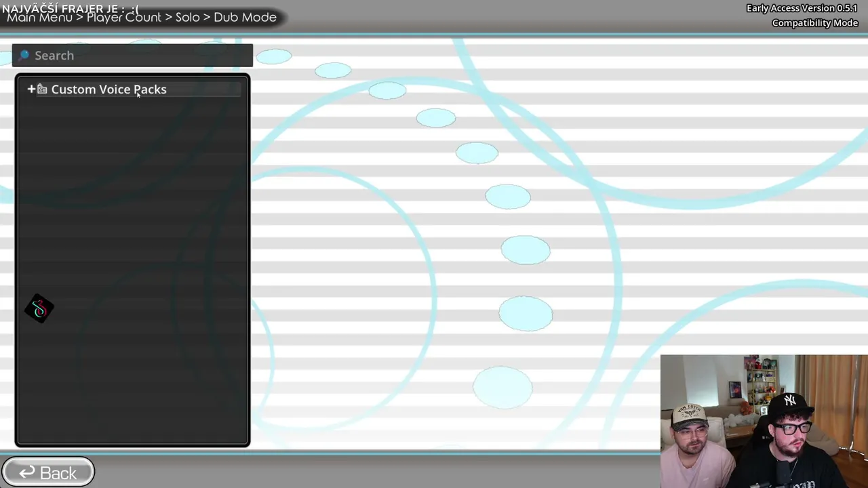Viewport: 868px width, 488px height.
Task: Click the Early Access Version 0.5.1 text
Action: click(802, 8)
